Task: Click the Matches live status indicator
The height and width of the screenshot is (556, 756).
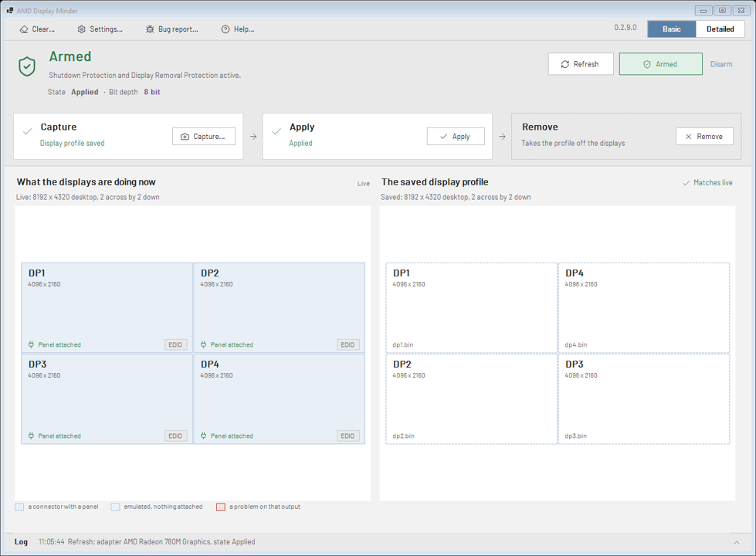Action: (x=707, y=183)
